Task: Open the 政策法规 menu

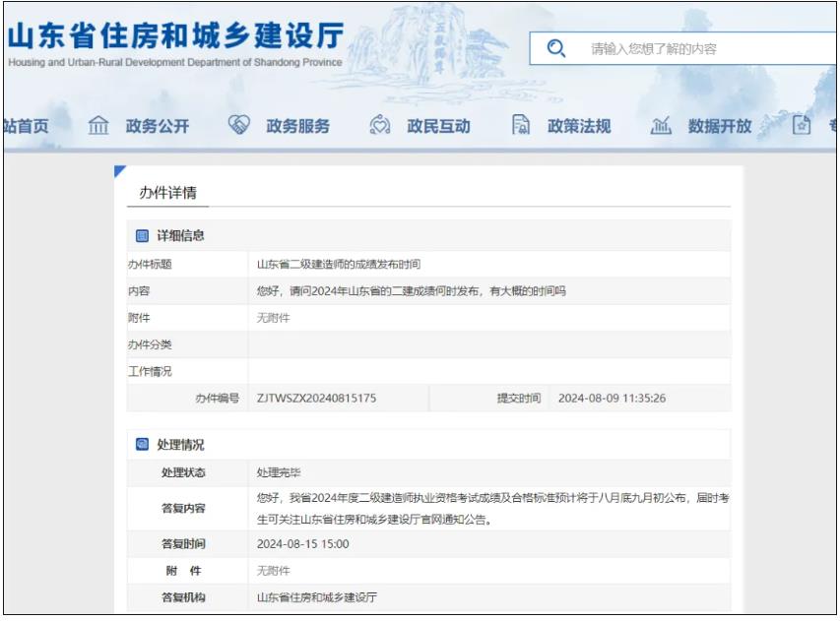Action: tap(579, 126)
